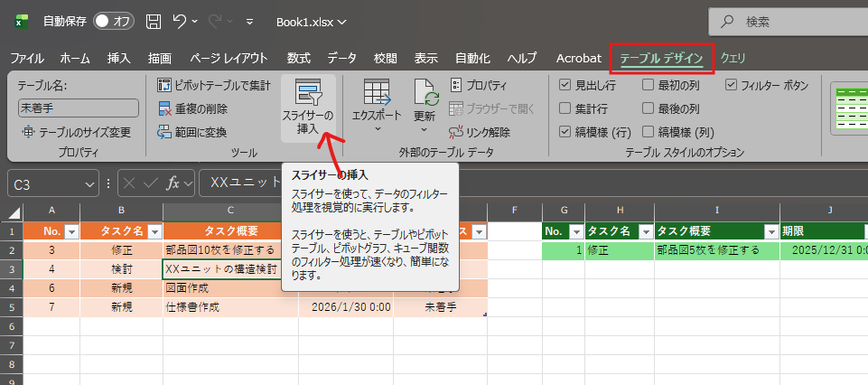Image resolution: width=868 pixels, height=385 pixels.
Task: Click the Undo arrow icon
Action: 180,21
